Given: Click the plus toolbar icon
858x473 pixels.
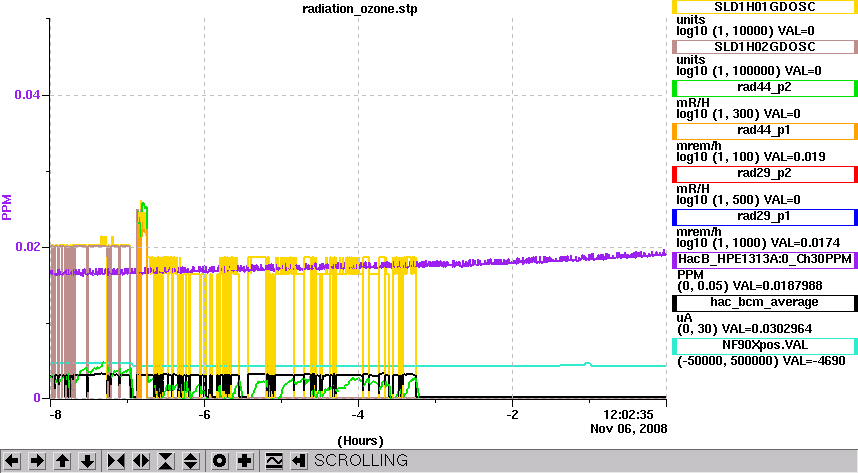Looking at the screenshot, I should [245, 461].
